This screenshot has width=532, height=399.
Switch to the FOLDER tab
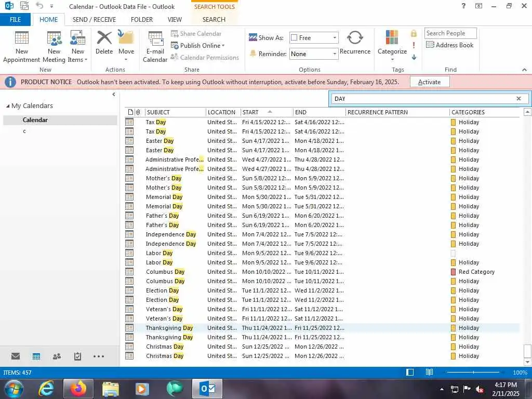(142, 19)
